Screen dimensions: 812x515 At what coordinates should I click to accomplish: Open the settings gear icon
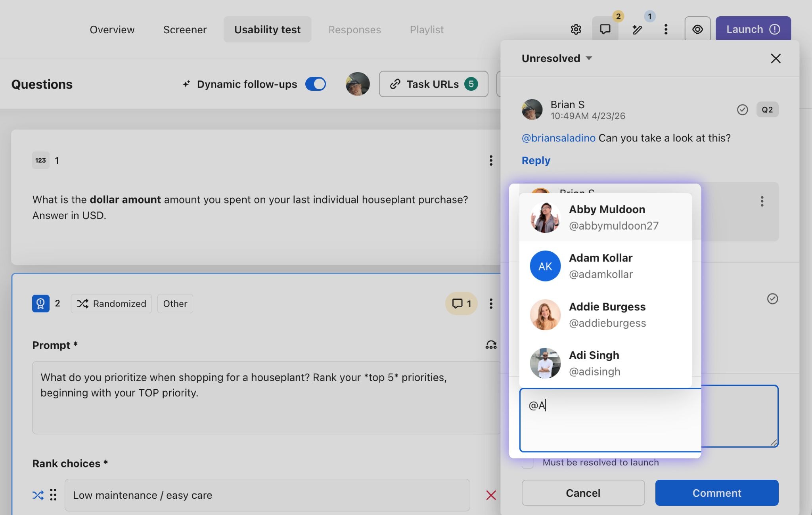[576, 29]
